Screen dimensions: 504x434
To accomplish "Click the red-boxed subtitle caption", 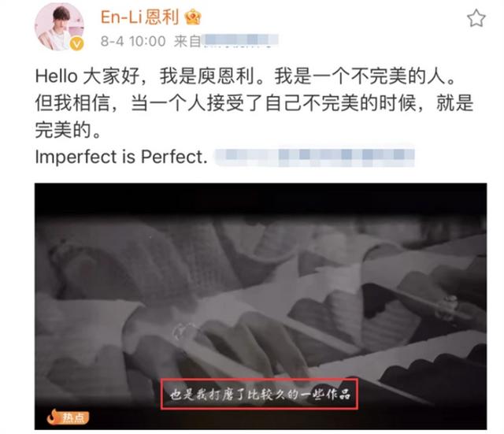I will pos(259,394).
